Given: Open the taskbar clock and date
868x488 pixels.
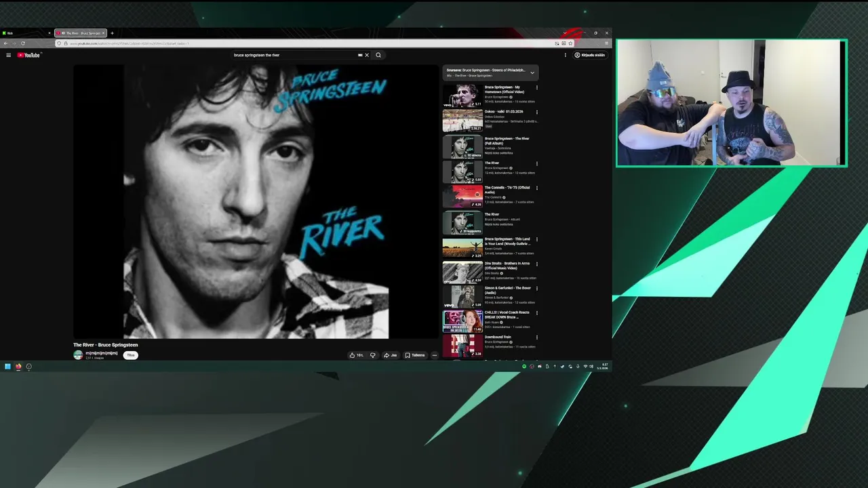Looking at the screenshot, I should click(602, 367).
